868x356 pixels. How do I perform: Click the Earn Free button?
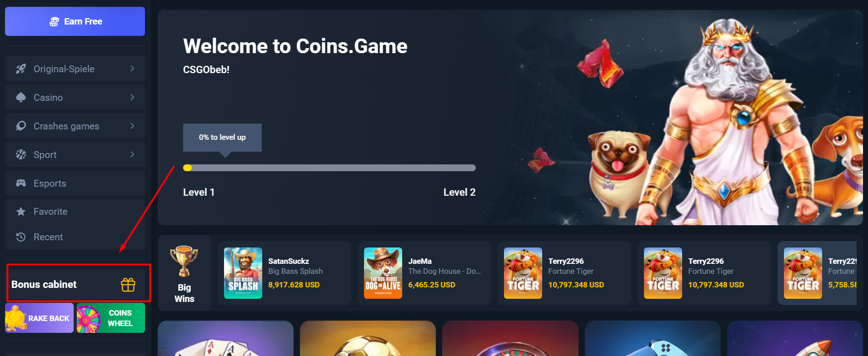point(75,21)
